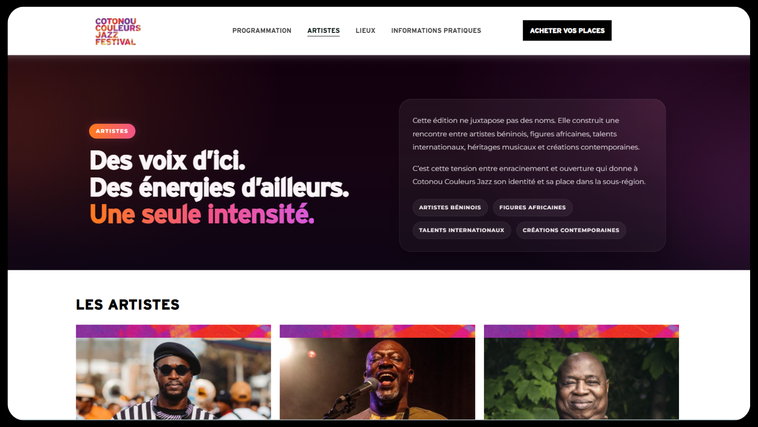Open the Programmation menu item

click(x=262, y=30)
